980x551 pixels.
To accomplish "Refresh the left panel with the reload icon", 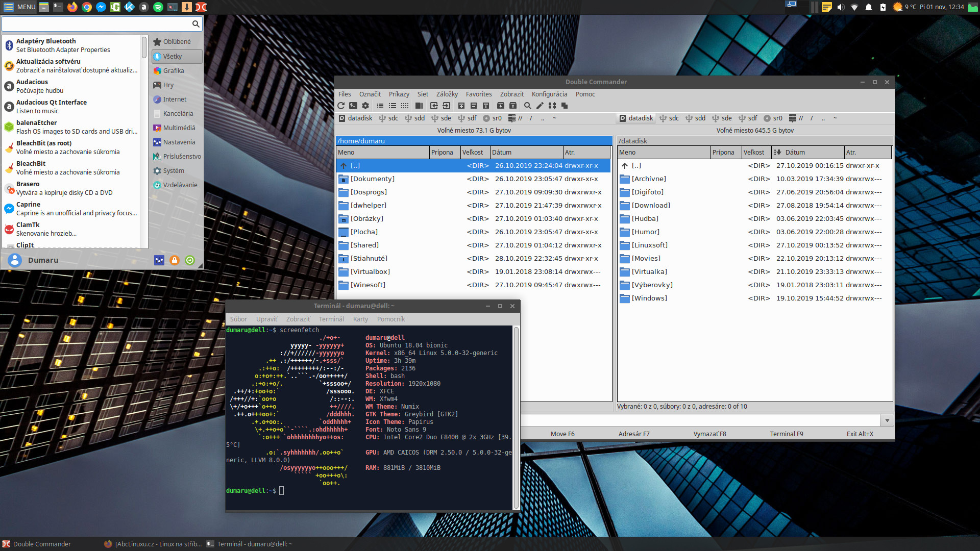I will [341, 106].
